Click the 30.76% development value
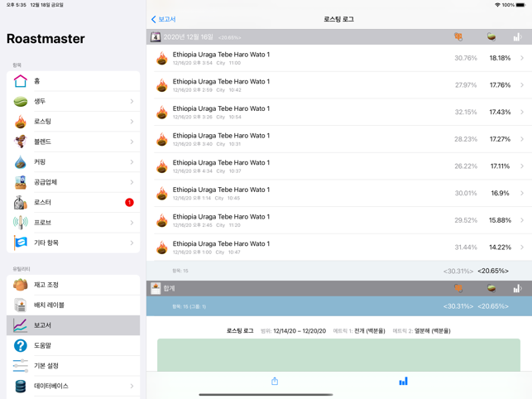This screenshot has width=532, height=399. point(466,58)
